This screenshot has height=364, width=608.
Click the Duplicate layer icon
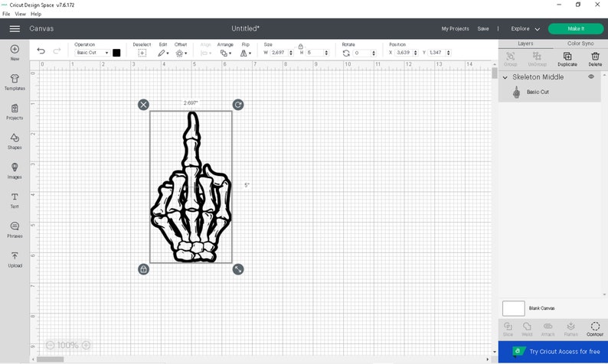tap(567, 57)
